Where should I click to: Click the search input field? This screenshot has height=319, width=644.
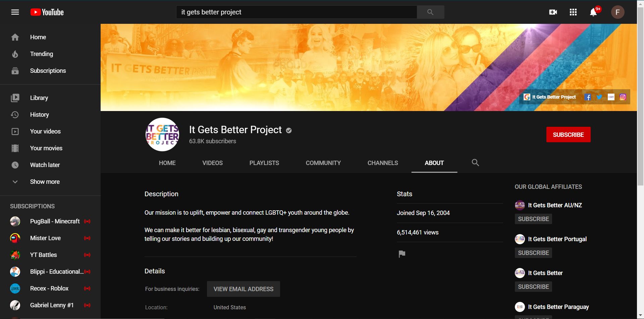tap(297, 12)
